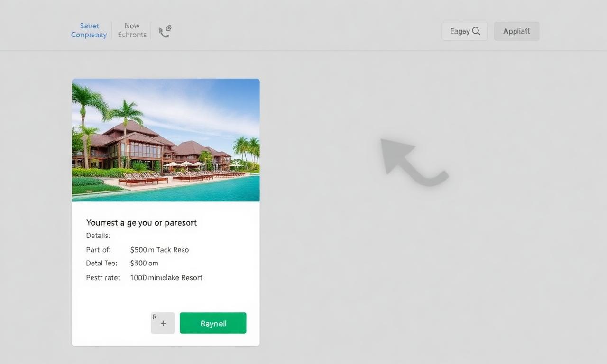Click the small R label on plus button
Screen dimensions: 607x364
tap(155, 317)
